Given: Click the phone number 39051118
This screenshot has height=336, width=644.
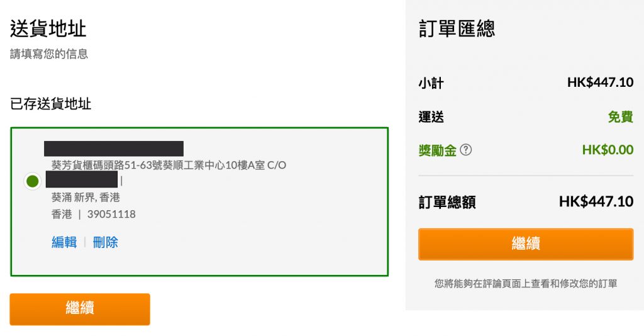Looking at the screenshot, I should [111, 215].
